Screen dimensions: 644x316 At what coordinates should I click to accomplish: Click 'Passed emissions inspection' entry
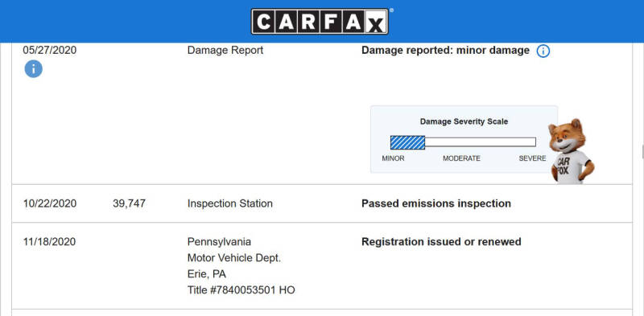436,203
